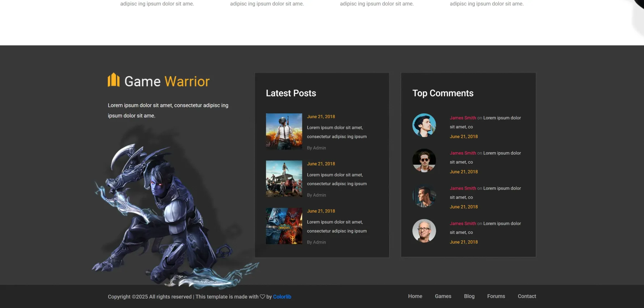Open the Colorlib link in the footer
The height and width of the screenshot is (308, 644).
pos(282,296)
